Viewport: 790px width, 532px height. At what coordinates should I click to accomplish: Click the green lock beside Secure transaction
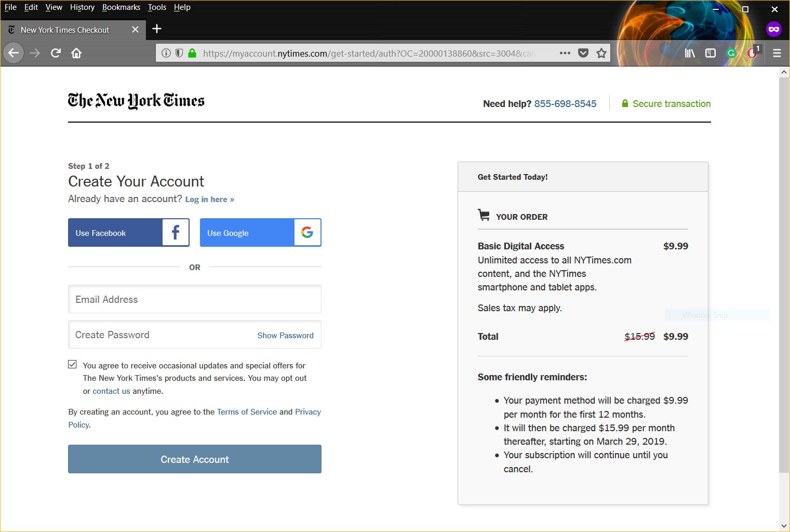coord(625,103)
